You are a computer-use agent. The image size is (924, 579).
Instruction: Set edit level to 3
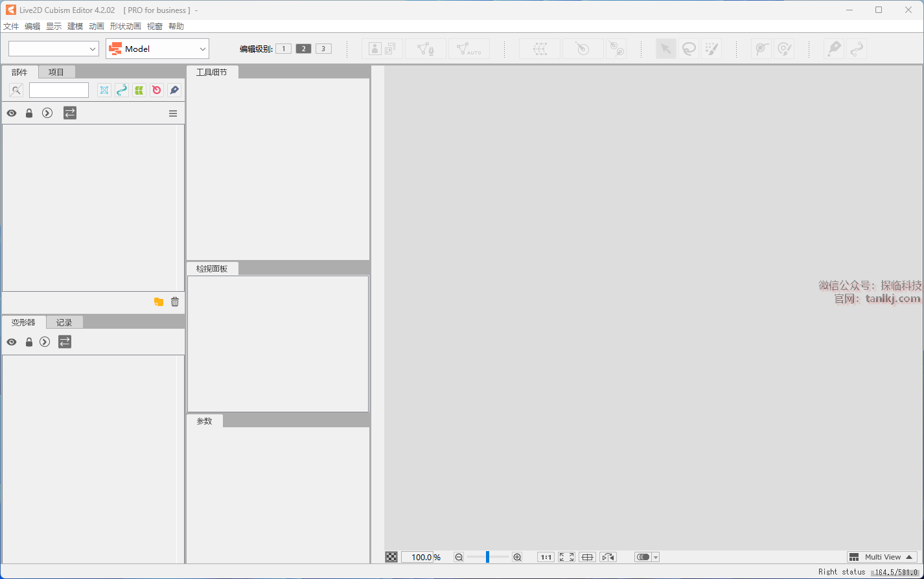(323, 49)
